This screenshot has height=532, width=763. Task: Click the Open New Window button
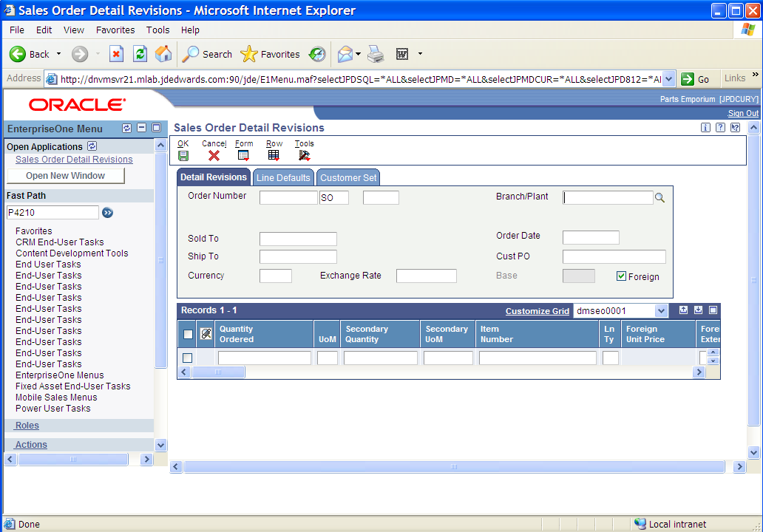point(66,176)
